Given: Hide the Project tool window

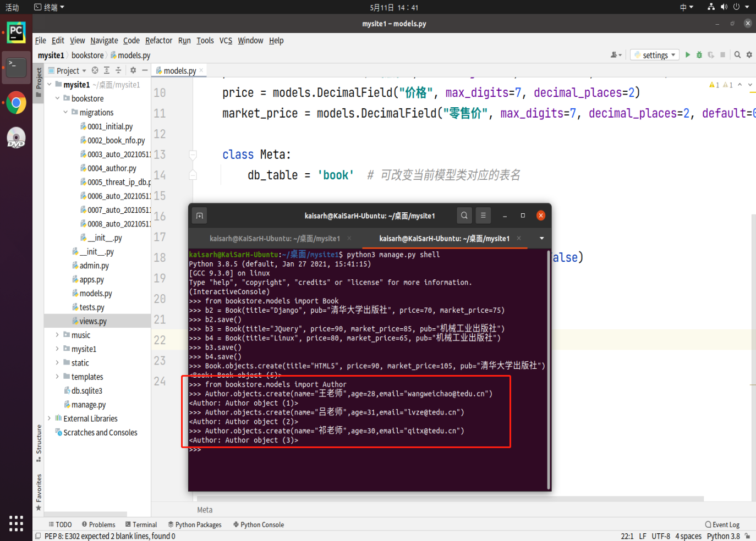Looking at the screenshot, I should coord(145,70).
